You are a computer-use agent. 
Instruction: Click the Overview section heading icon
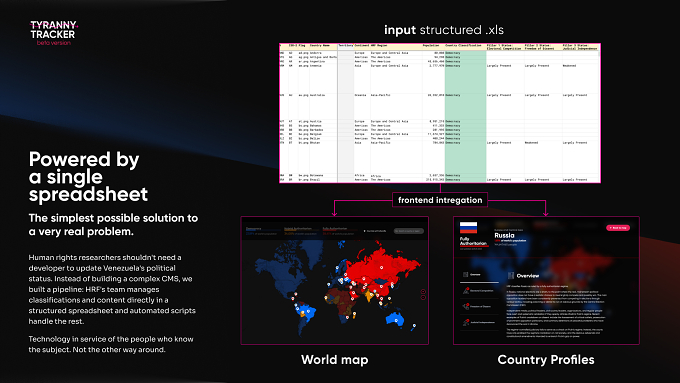pos(511,275)
